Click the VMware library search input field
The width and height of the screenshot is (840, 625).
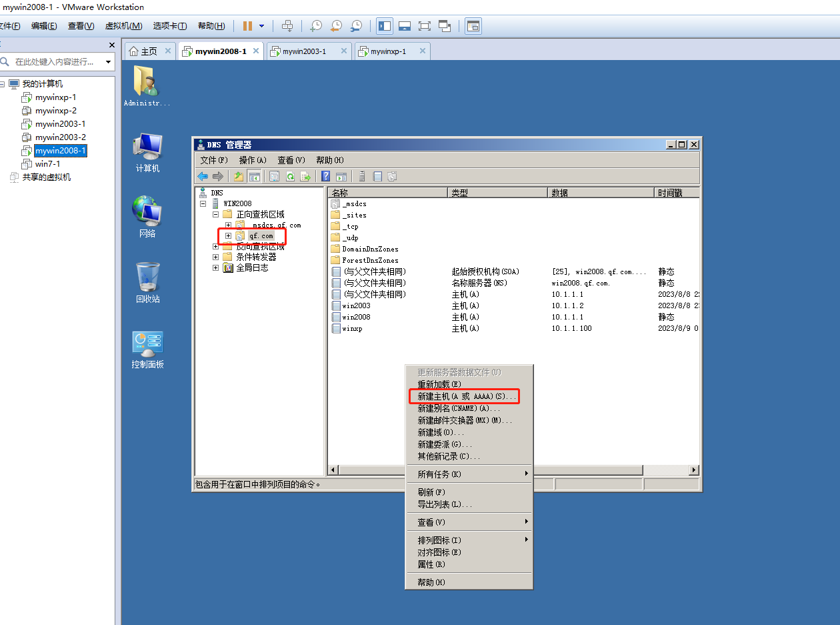55,61
